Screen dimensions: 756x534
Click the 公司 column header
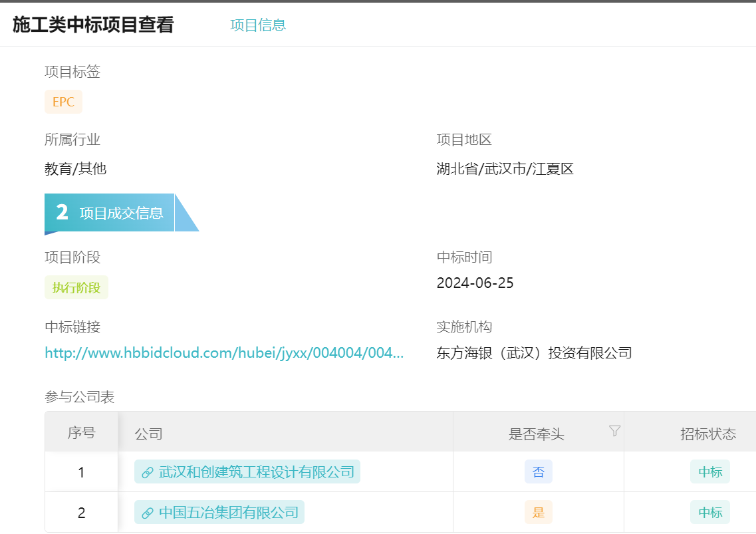click(x=285, y=432)
